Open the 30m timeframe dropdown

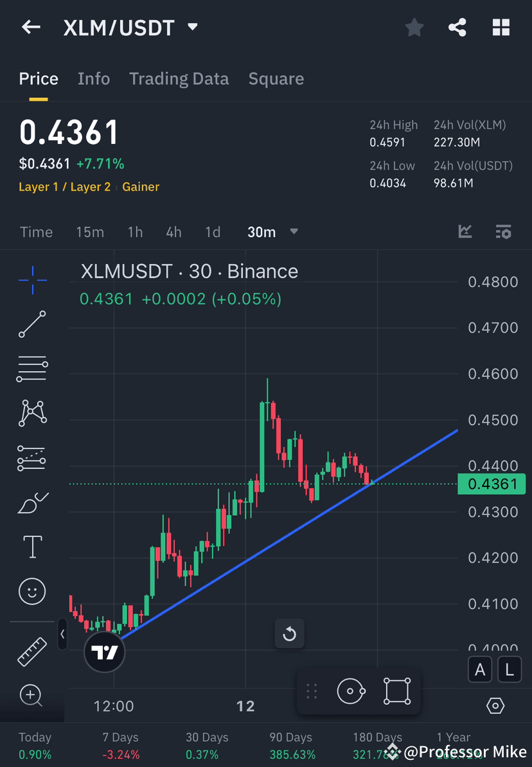(x=294, y=233)
